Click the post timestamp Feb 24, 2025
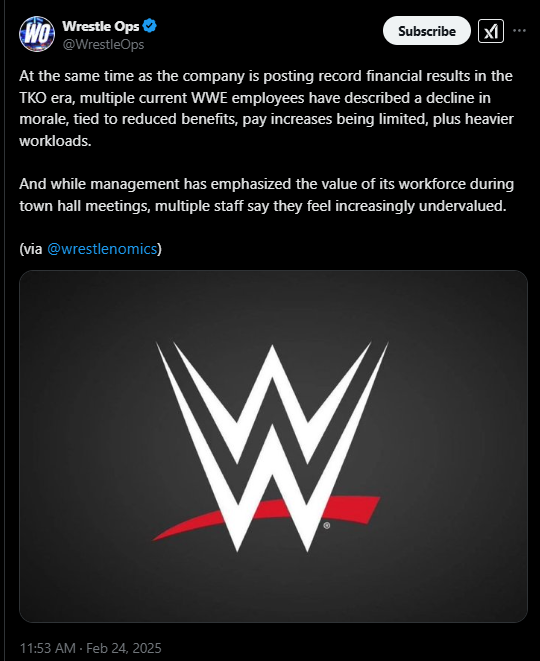540x661 pixels. coord(124,648)
